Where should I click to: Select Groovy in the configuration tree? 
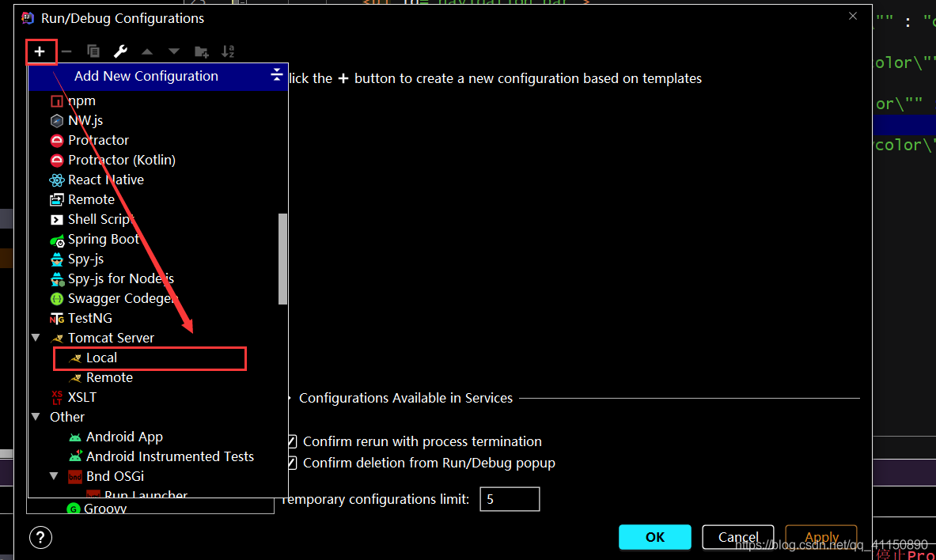click(x=105, y=508)
